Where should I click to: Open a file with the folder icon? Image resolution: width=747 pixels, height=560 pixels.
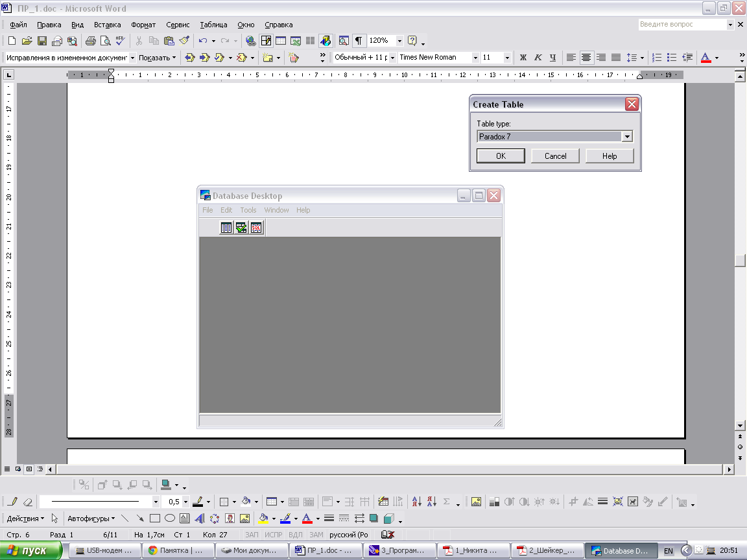[x=27, y=41]
